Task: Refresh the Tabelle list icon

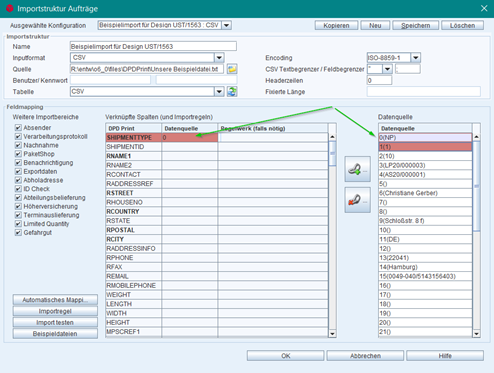Action: [x=232, y=91]
